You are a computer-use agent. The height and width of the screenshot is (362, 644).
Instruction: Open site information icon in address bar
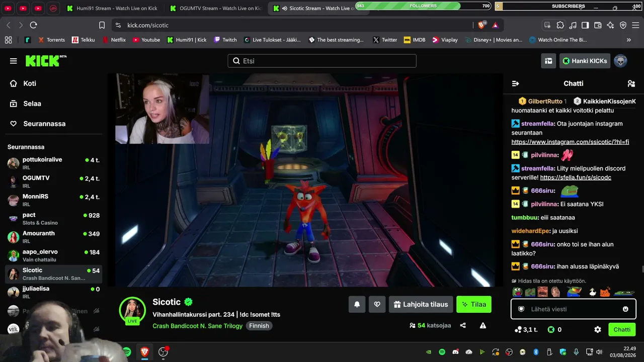tap(118, 25)
